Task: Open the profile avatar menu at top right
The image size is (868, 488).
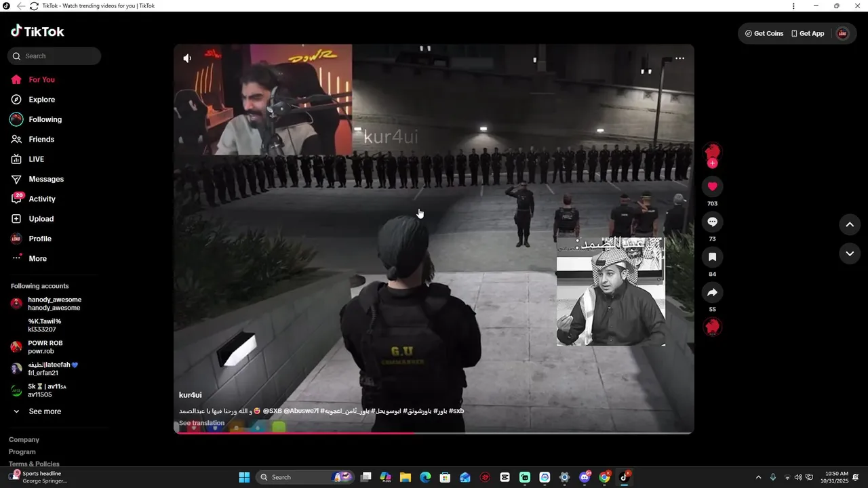Action: [x=842, y=33]
